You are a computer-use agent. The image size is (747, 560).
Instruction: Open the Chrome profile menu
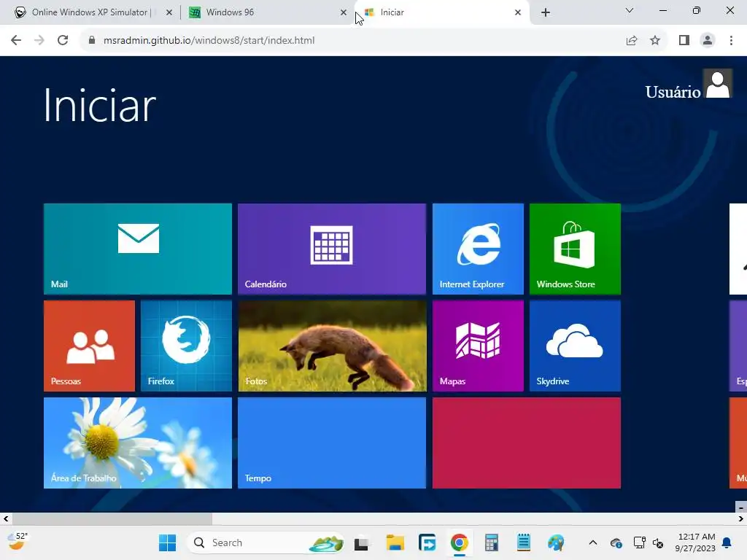click(x=708, y=41)
